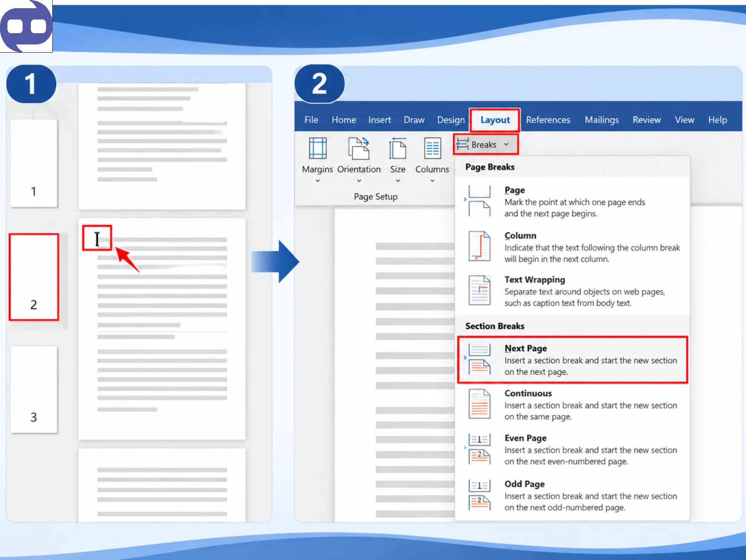
Task: Open the File tab
Action: (311, 120)
